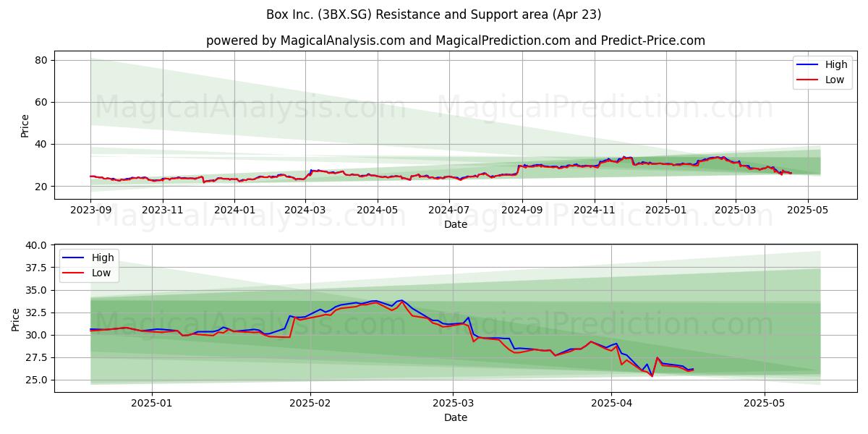Click the '2025-05' tick label on the bottom chart
868x434 pixels.
pos(765,403)
